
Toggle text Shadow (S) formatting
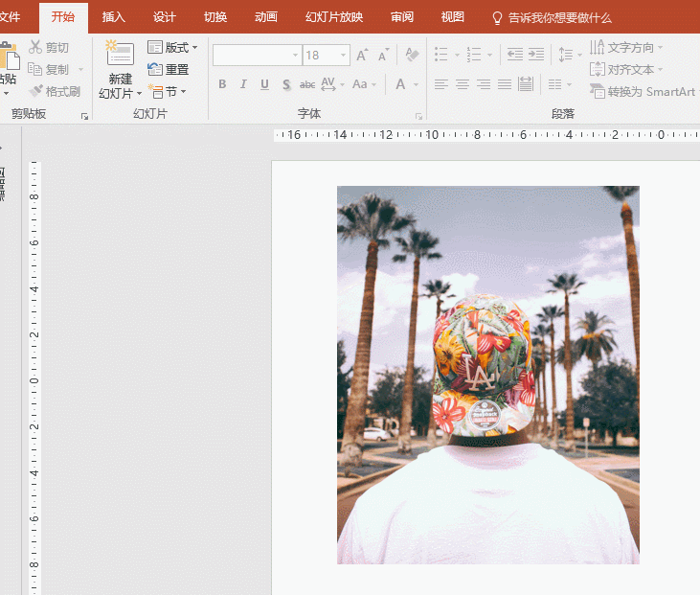[x=286, y=84]
